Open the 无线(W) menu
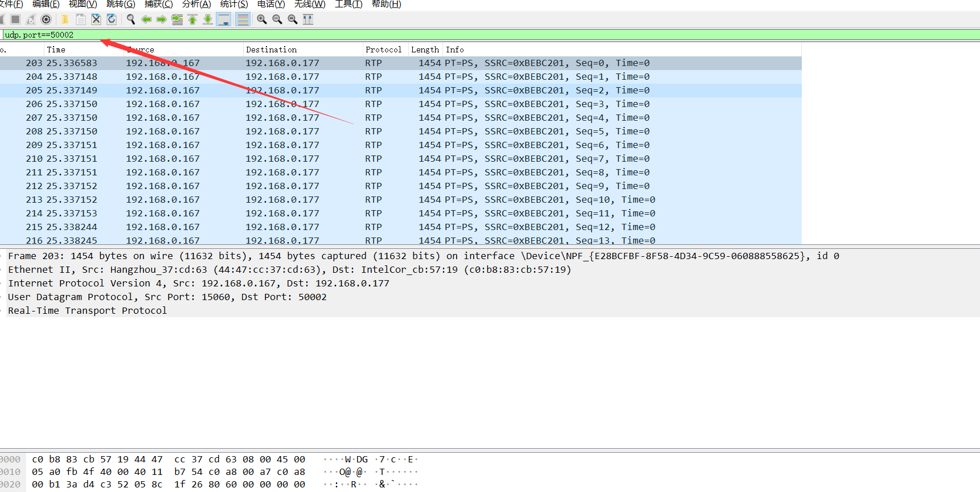Viewport: 980px width, 492px height. (x=310, y=4)
